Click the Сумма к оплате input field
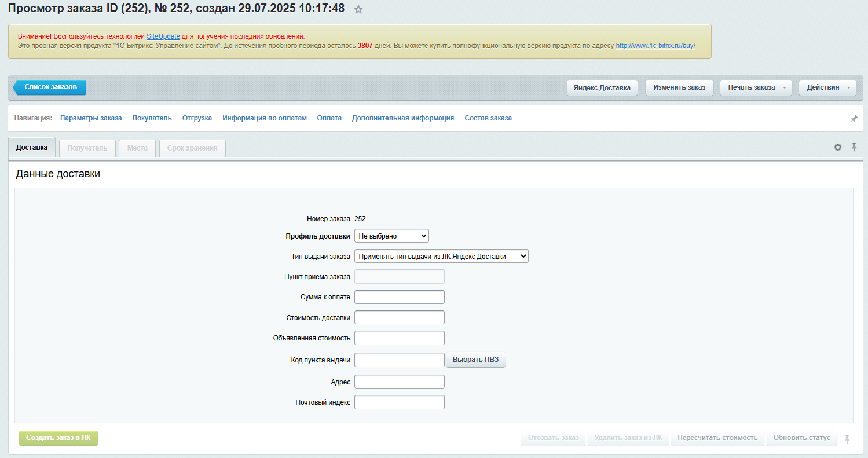The height and width of the screenshot is (458, 868). pyautogui.click(x=399, y=297)
